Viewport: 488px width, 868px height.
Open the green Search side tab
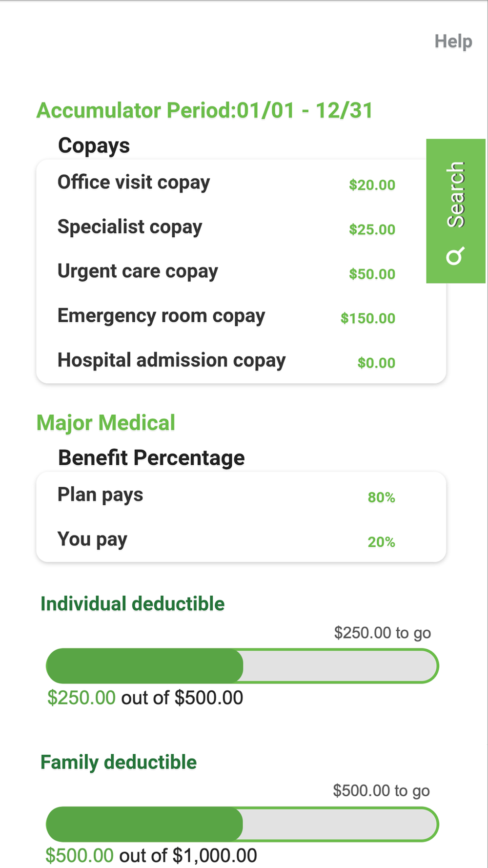point(456,211)
